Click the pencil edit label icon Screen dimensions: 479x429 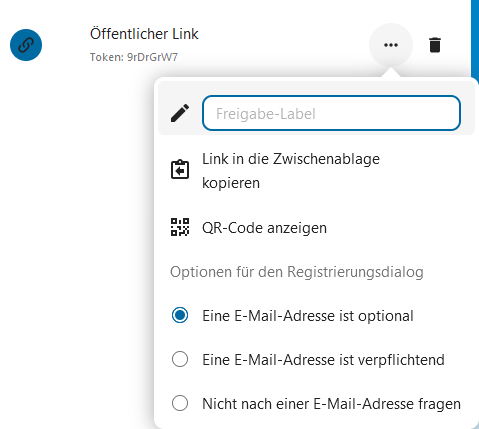(x=180, y=113)
